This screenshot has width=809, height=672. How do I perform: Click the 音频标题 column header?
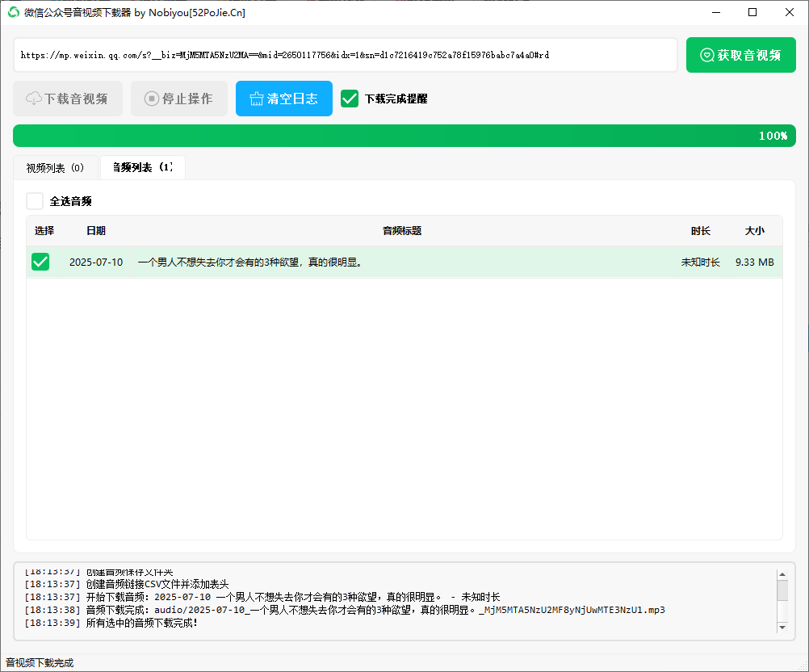(400, 230)
